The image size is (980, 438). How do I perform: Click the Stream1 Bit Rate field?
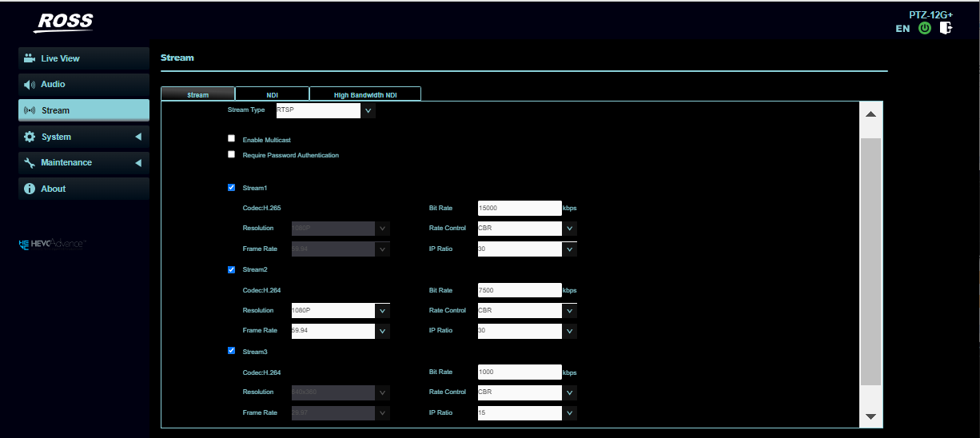tap(519, 208)
